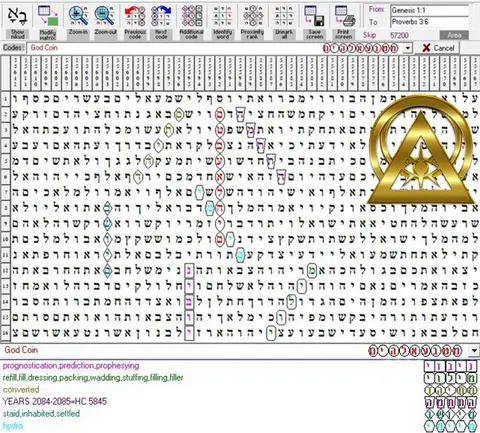Select the YEARS 2084-2085=HC 5845 result
The width and height of the screenshot is (480, 433).
(x=55, y=401)
